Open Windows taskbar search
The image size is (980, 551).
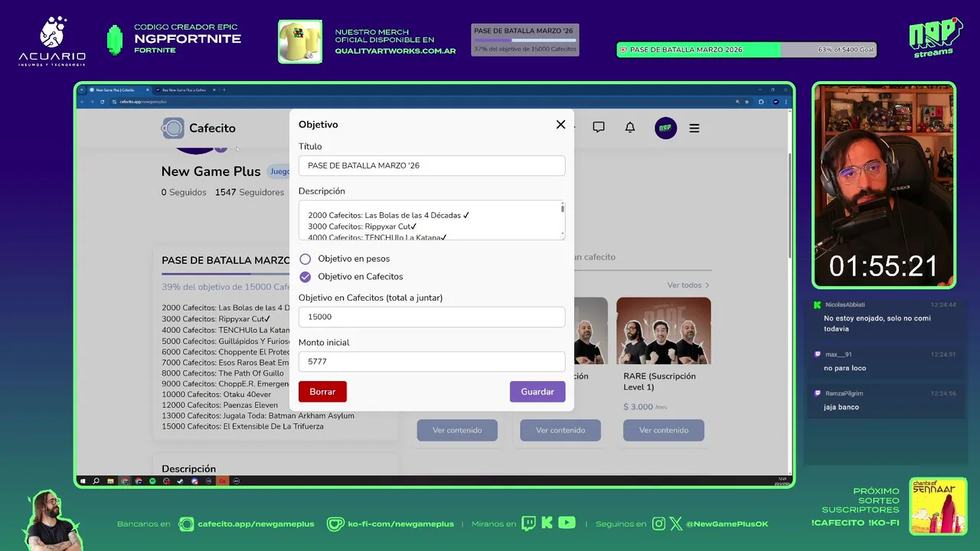tap(96, 481)
